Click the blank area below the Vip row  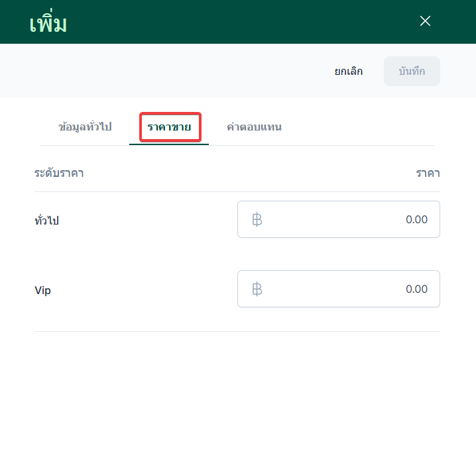(x=237, y=391)
